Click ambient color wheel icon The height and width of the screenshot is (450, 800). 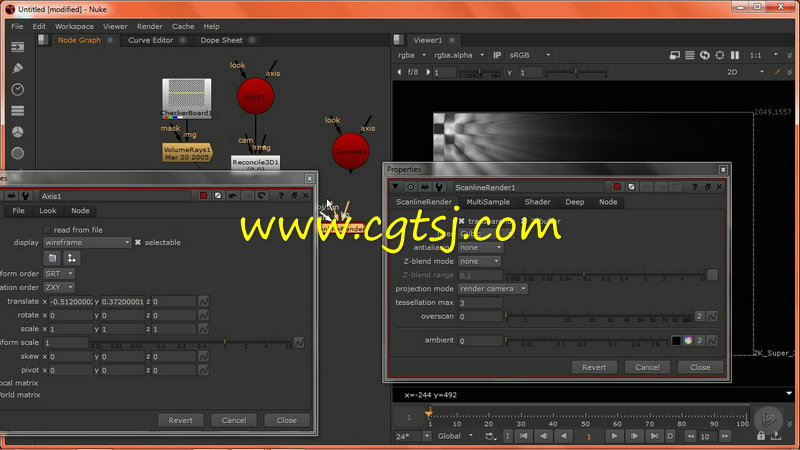[x=688, y=340]
